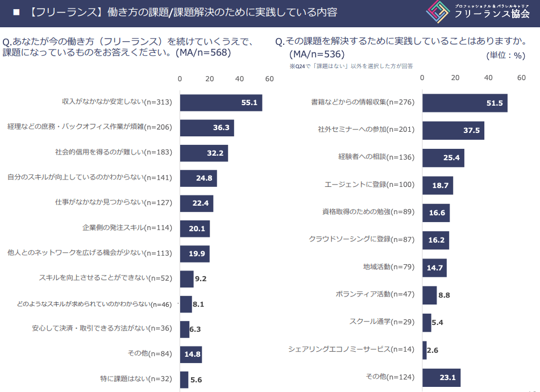The image size is (540, 392).
Task: Select the label クラウドソーシングに登録(n=87)
Action: tap(362, 239)
